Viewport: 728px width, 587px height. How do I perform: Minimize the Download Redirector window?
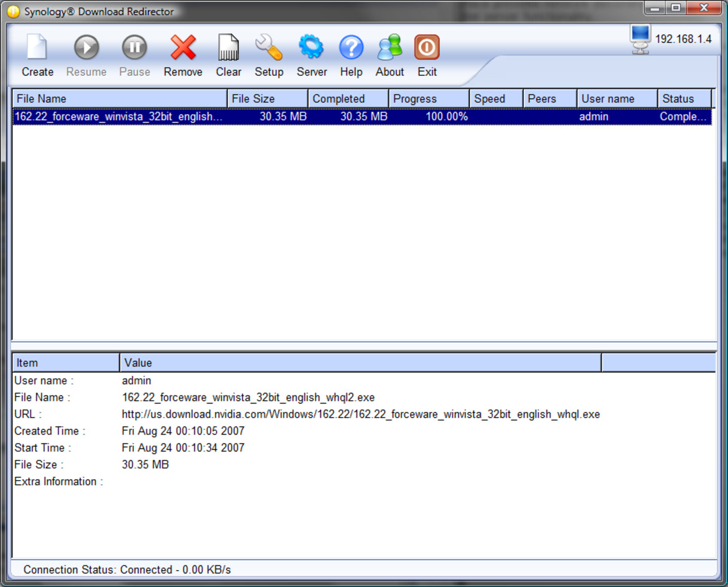pos(655,8)
